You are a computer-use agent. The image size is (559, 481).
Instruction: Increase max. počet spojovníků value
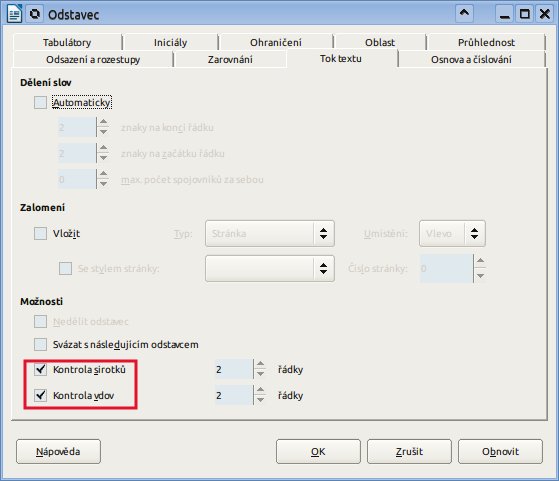[x=103, y=174]
